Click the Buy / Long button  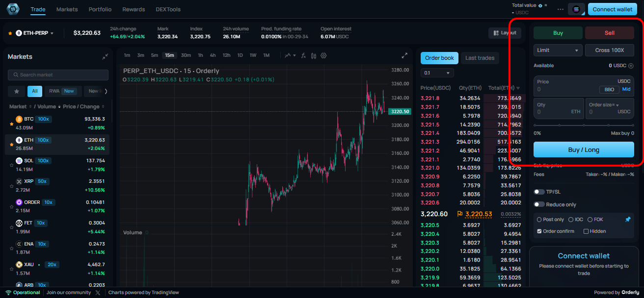coord(584,149)
